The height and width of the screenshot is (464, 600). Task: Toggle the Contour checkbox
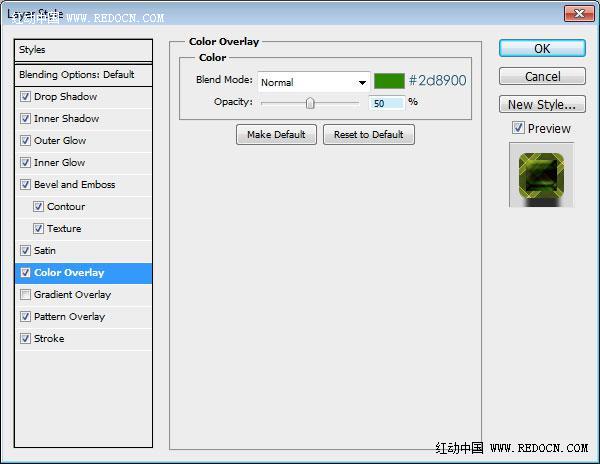tap(38, 207)
